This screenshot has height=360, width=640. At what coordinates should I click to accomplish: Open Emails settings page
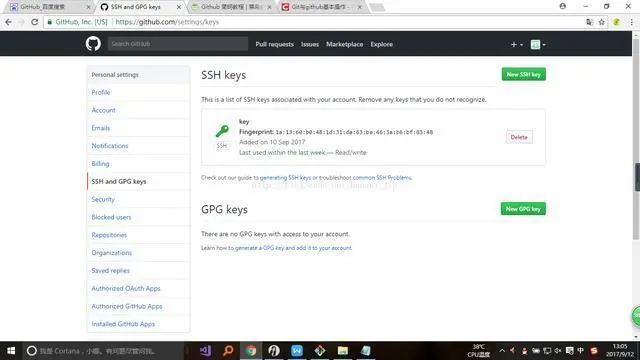coord(138,128)
